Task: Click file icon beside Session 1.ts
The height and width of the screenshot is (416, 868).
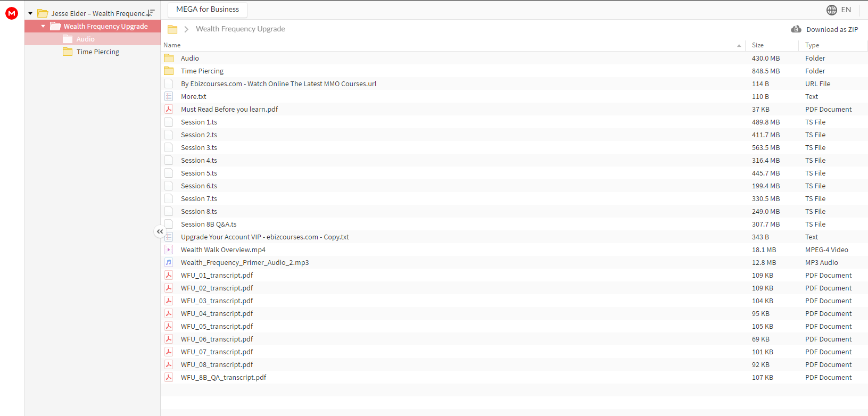Action: (169, 122)
